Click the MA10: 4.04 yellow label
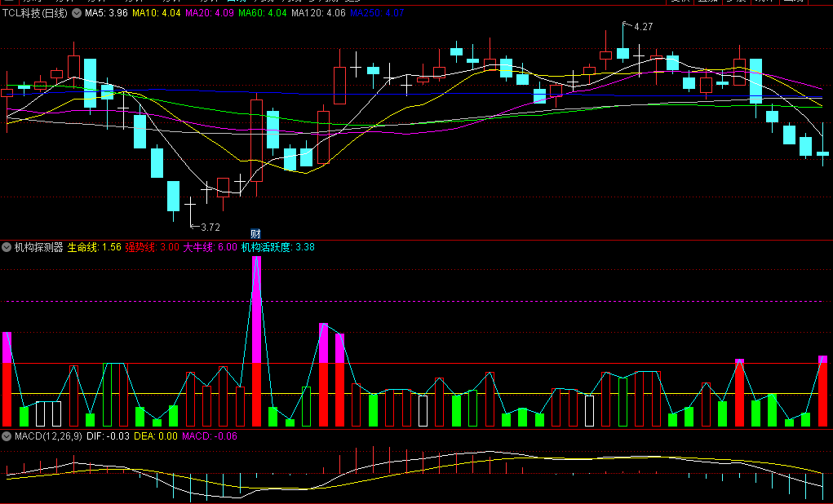 [x=156, y=13]
